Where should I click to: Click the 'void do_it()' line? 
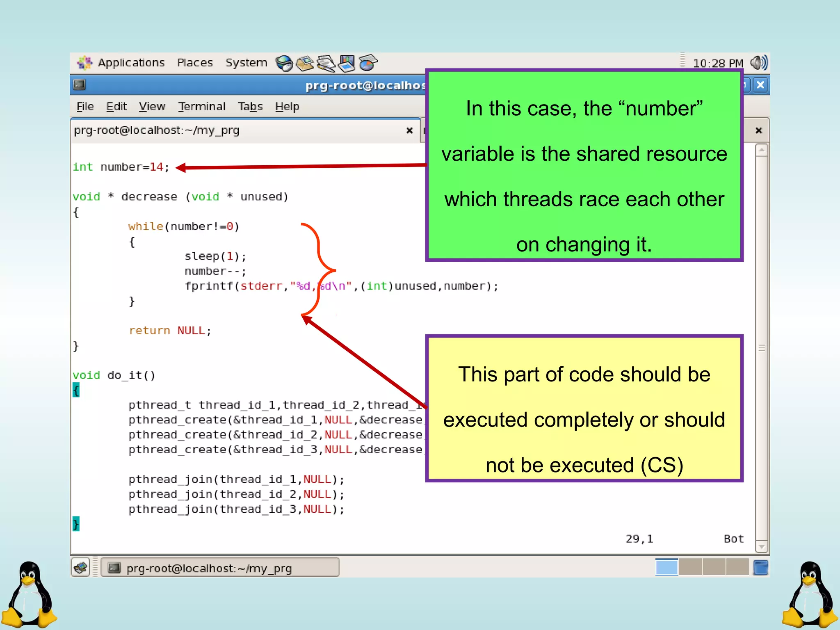[x=114, y=375]
